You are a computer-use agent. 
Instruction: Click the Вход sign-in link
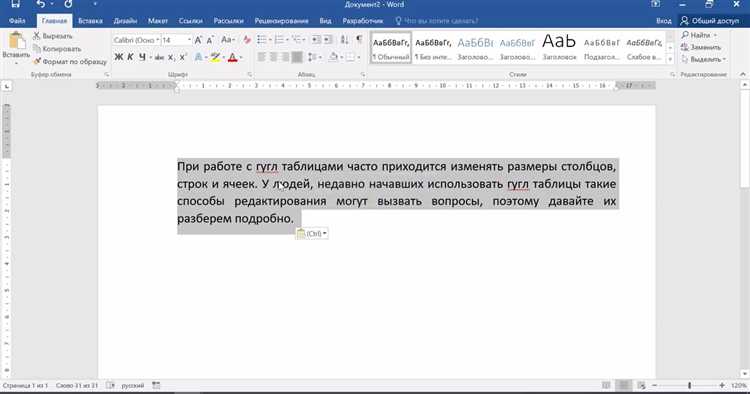coord(663,21)
